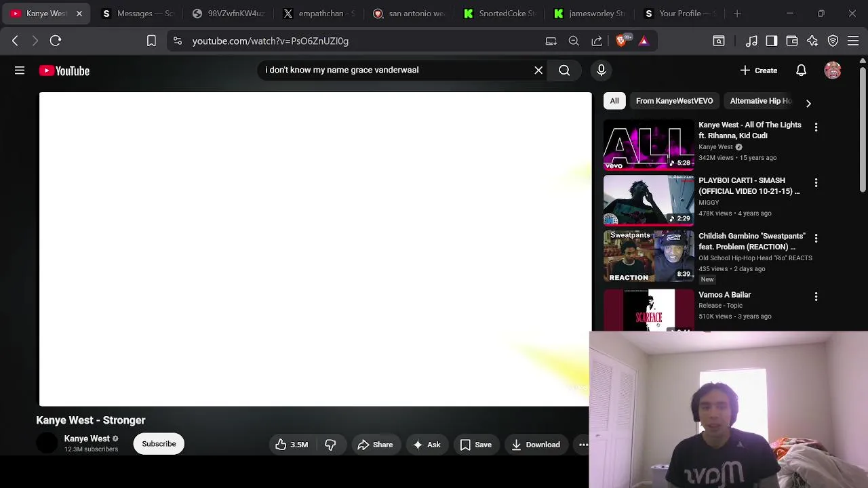
Task: Subscribe to Kanye West channel
Action: tap(159, 444)
